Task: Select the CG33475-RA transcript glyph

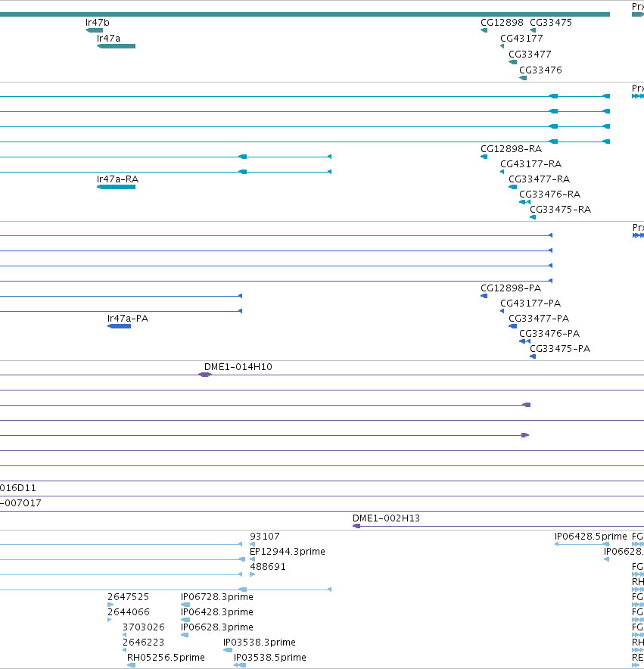Action: point(533,217)
